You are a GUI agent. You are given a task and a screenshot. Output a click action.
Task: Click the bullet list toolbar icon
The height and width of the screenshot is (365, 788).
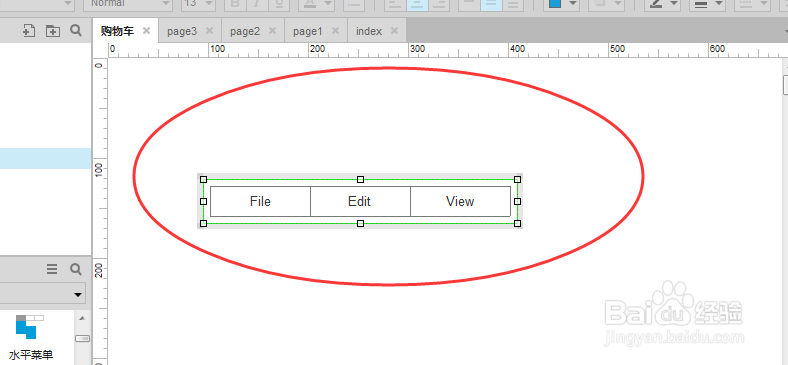[x=354, y=4]
